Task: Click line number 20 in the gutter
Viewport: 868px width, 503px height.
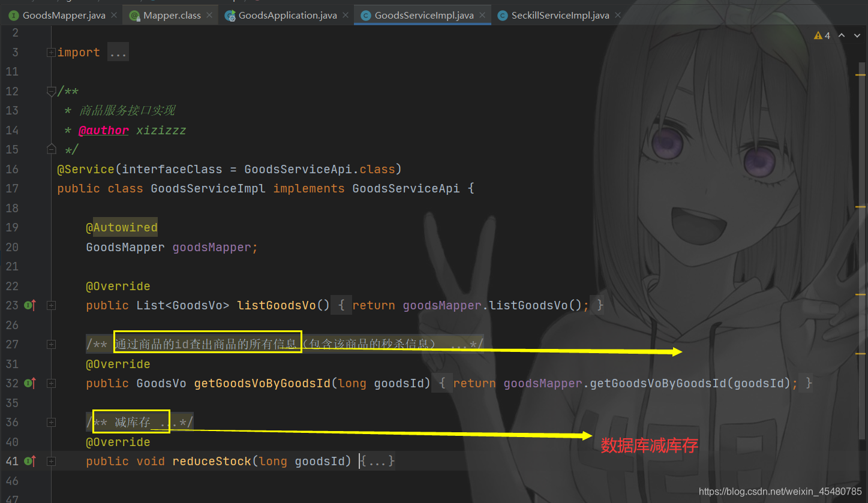Action: coord(12,248)
